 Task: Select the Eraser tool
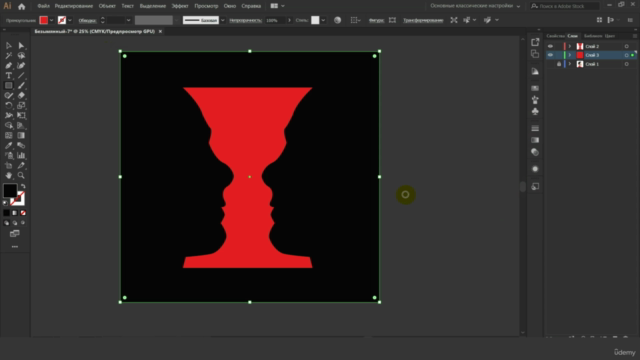click(21, 96)
